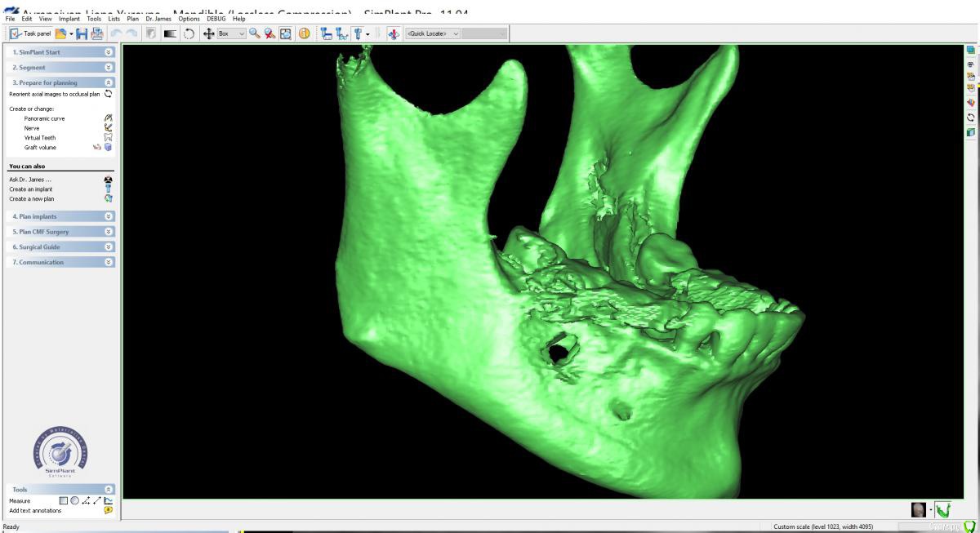
Task: Collapse the 3. Prepare for planning section
Action: [x=109, y=83]
